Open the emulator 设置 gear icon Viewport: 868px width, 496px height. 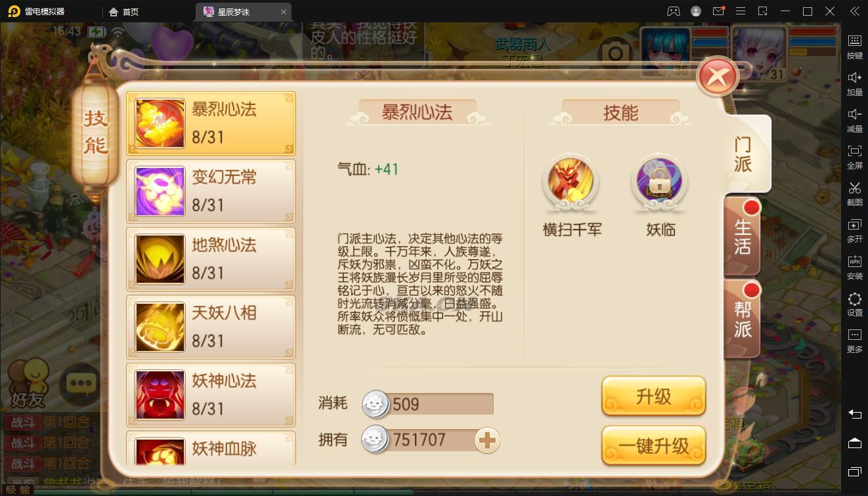(x=854, y=304)
